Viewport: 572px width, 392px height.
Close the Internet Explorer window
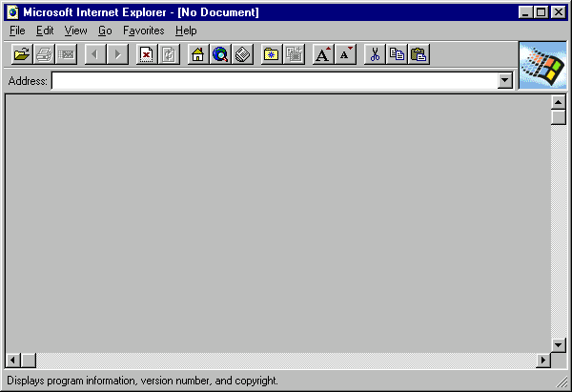558,12
